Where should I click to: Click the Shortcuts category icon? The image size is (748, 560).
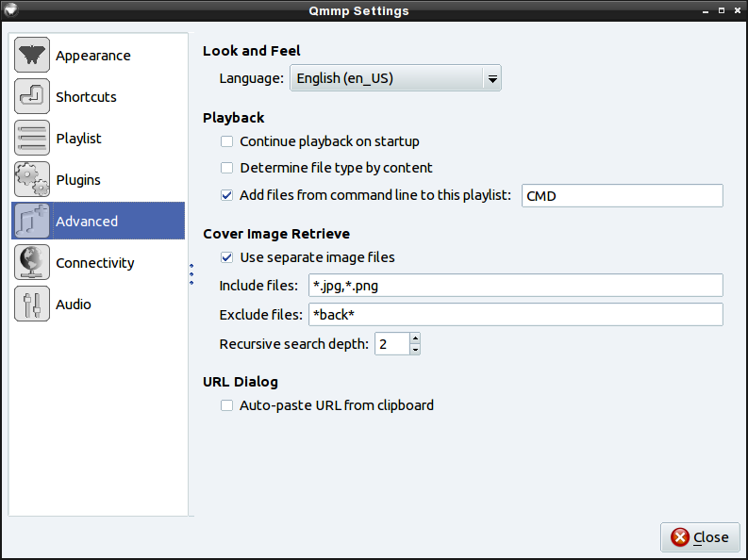coord(32,96)
